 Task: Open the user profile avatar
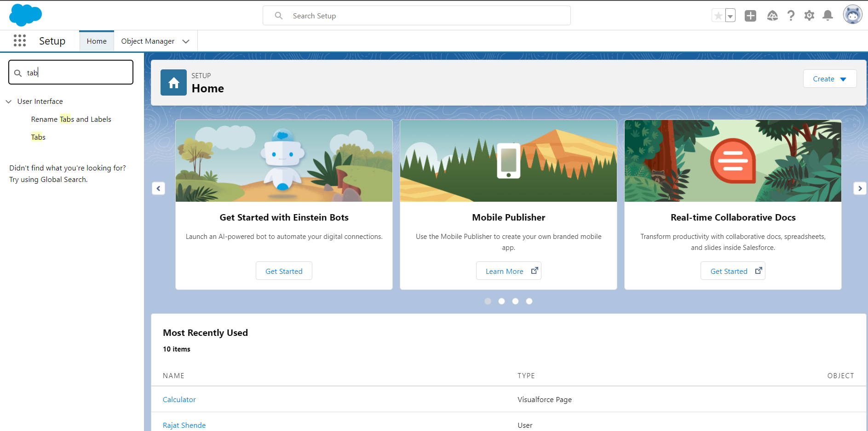(x=852, y=15)
